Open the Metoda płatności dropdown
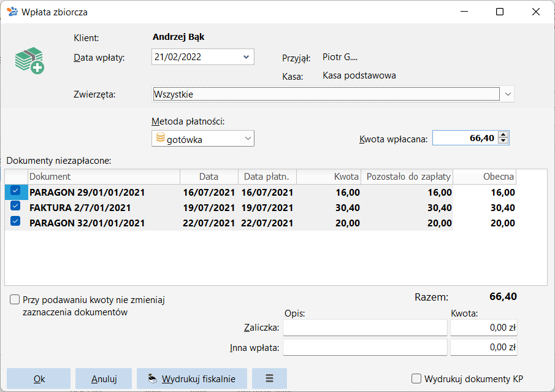 [248, 139]
